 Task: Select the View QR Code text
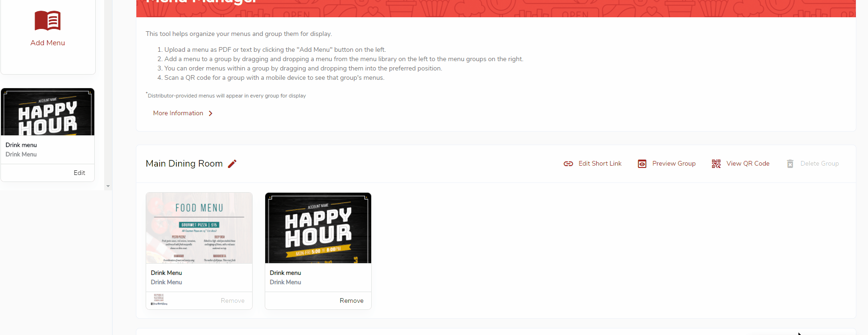pyautogui.click(x=748, y=164)
